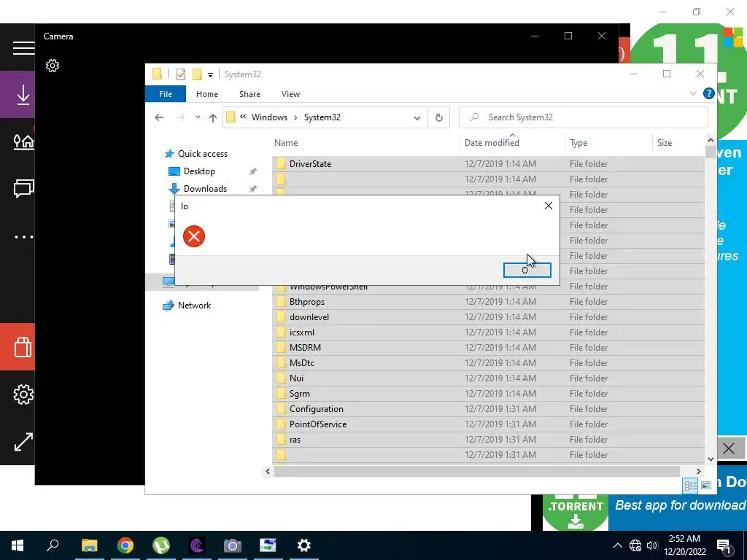The height and width of the screenshot is (560, 747).
Task: Click the Properties checkmark quick access icon
Action: pos(181,74)
